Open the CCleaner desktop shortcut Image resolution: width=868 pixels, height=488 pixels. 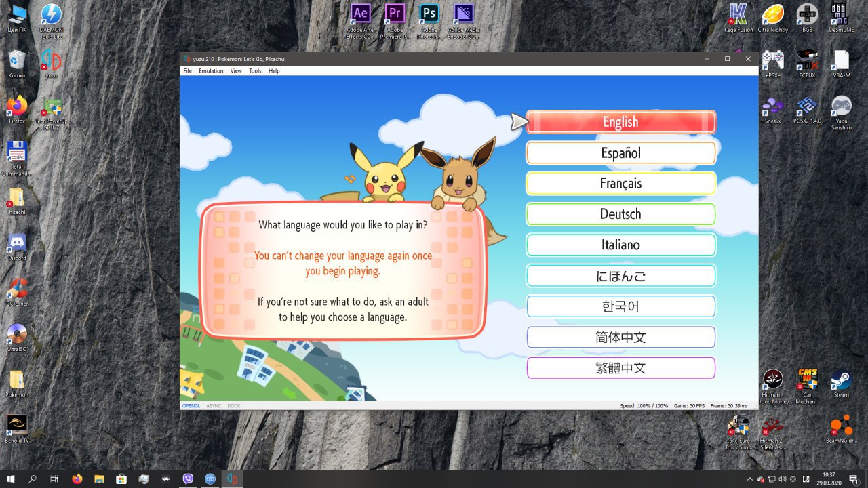click(x=17, y=292)
